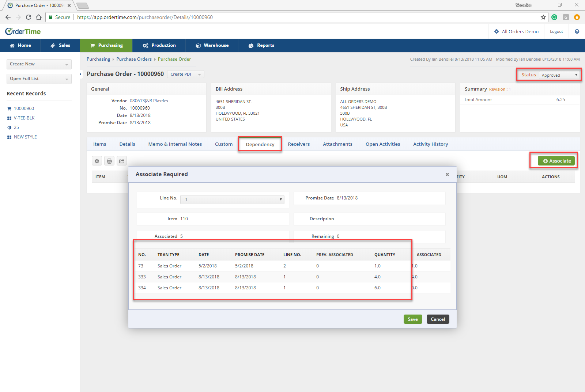Switch to the Custom tab

224,144
